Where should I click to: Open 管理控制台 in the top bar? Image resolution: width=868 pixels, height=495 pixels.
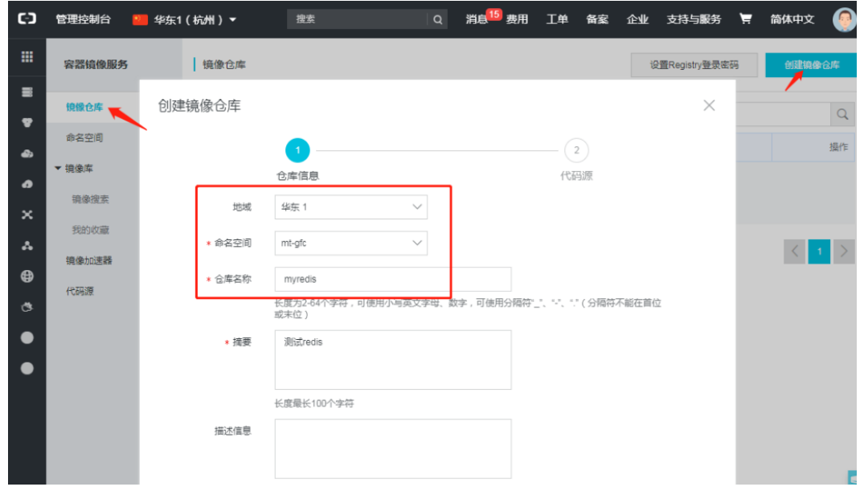click(83, 19)
